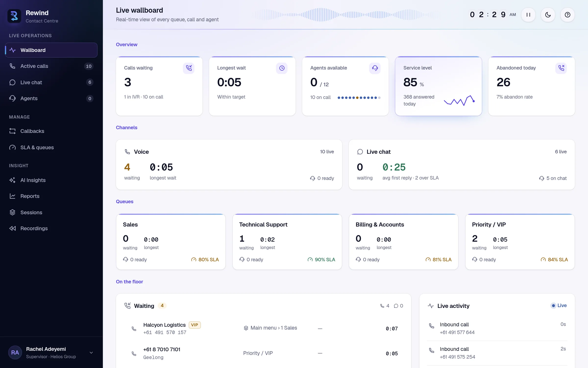Open SLA & queues page
This screenshot has height=368, width=588.
(x=51, y=147)
